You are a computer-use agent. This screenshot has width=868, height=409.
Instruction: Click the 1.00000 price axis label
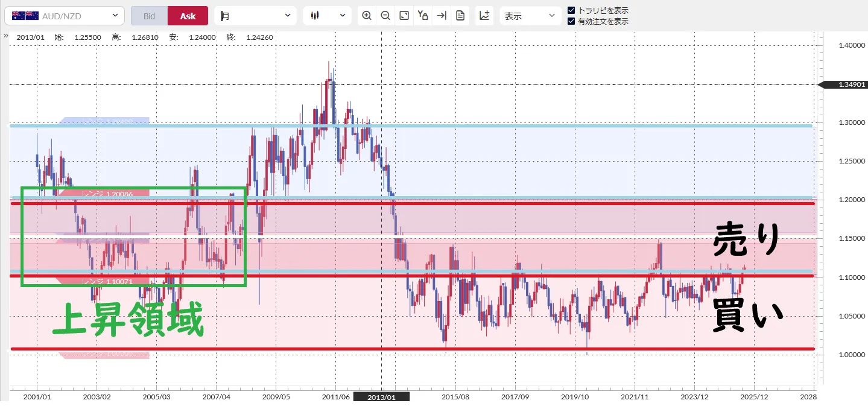click(x=851, y=355)
